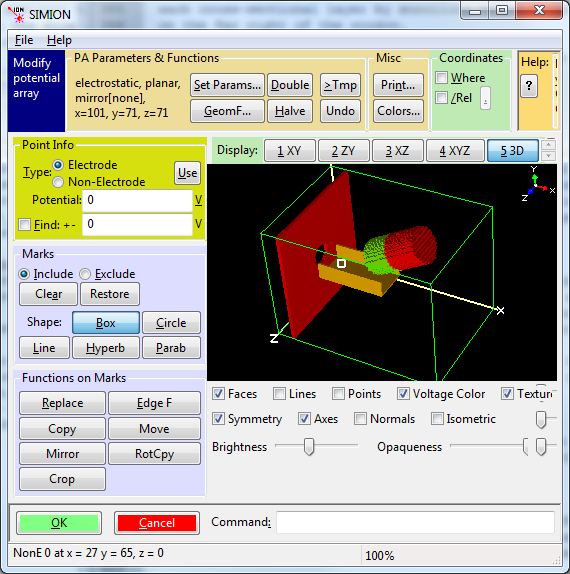The image size is (570, 574).
Task: Click the Mirror function button
Action: tap(63, 454)
